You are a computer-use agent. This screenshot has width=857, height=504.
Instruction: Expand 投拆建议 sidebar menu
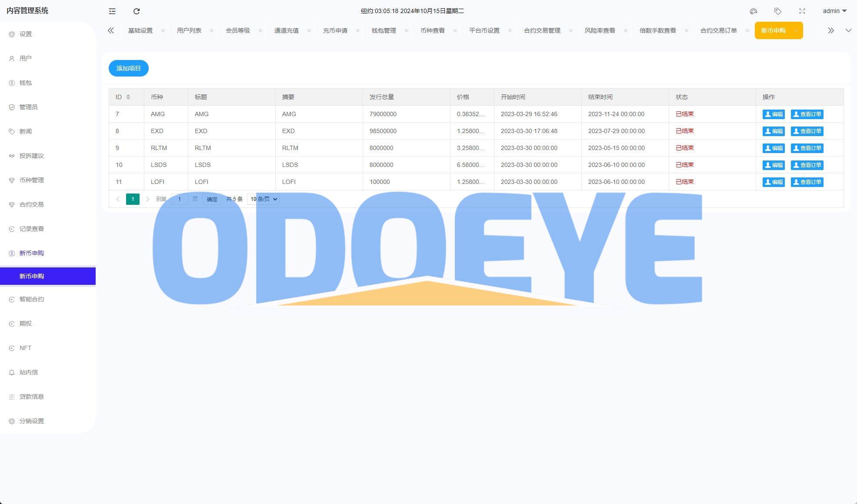point(48,156)
